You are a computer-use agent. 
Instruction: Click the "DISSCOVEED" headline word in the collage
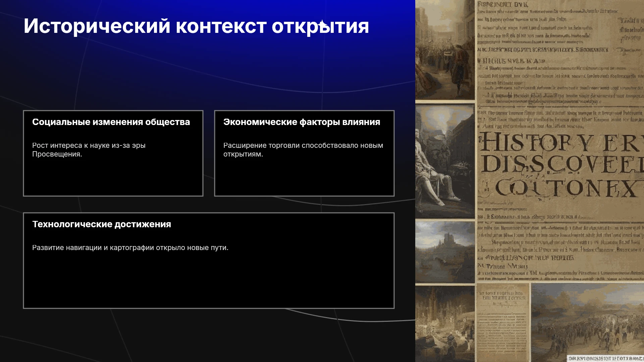coord(562,165)
